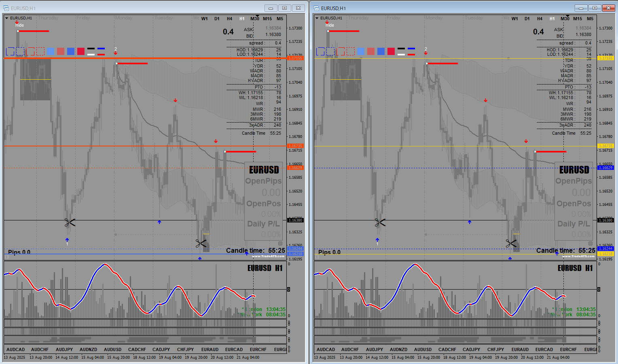Click the www.TradeATS.com link in right chart
618x364 pixels.
pos(578,256)
